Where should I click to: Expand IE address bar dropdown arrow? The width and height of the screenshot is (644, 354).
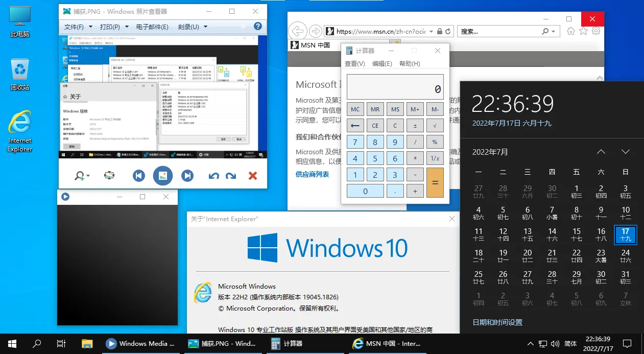(x=432, y=31)
